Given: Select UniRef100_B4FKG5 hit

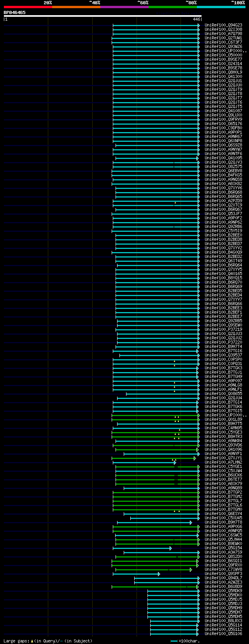Looking at the screenshot, I should pos(223,175).
